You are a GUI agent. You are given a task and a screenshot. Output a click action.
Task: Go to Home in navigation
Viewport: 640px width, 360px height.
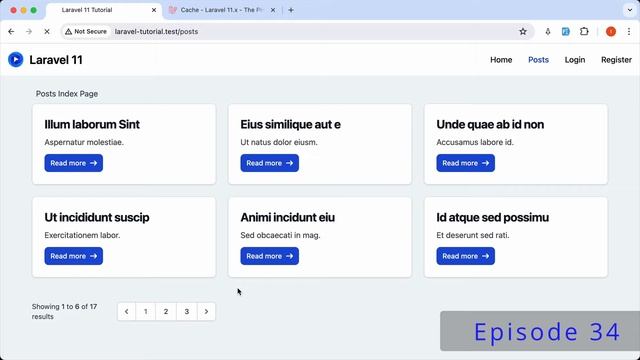click(x=501, y=60)
